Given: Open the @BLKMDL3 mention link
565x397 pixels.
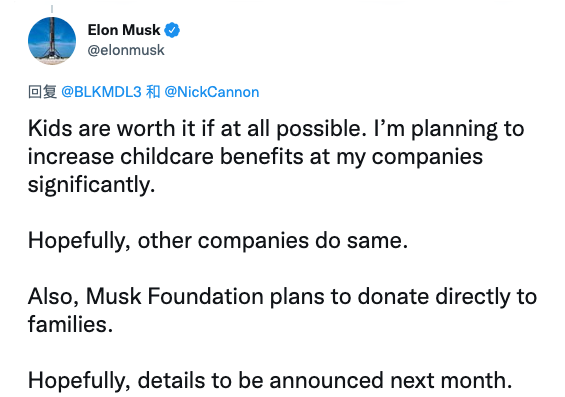Looking at the screenshot, I should point(101,92).
